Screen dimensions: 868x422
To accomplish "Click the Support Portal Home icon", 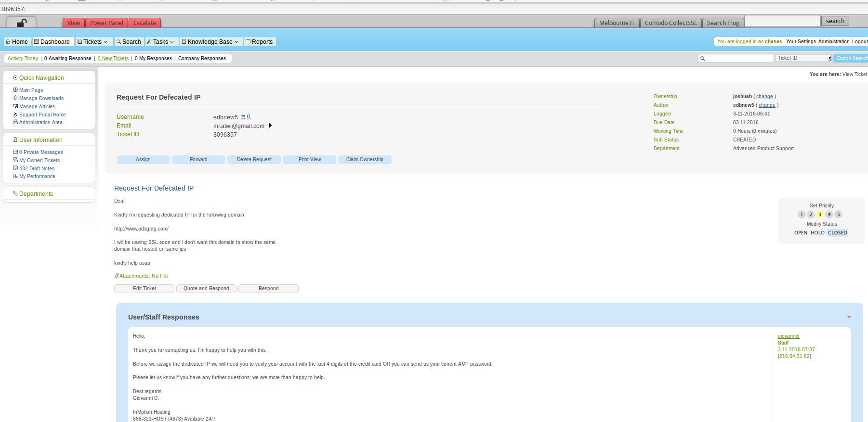I will [15, 115].
